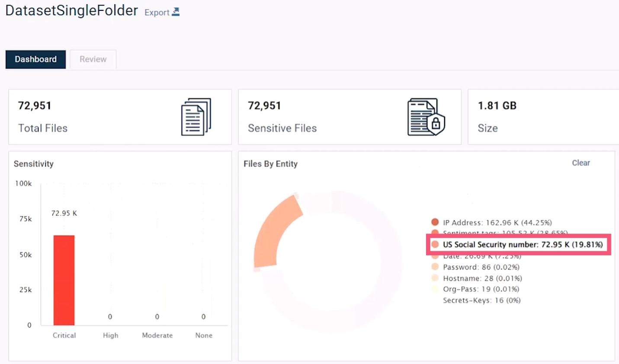Click the US Social Security number legend dot
Image resolution: width=619 pixels, height=364 pixels.
(x=435, y=244)
